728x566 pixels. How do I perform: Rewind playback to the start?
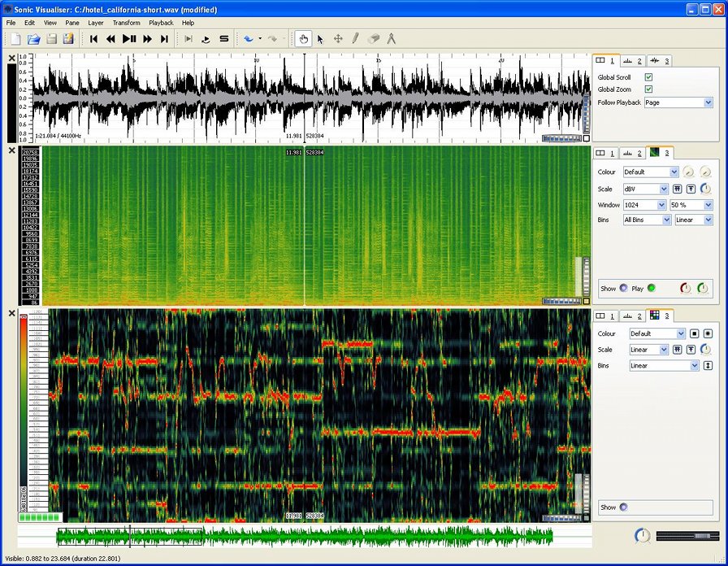point(93,39)
